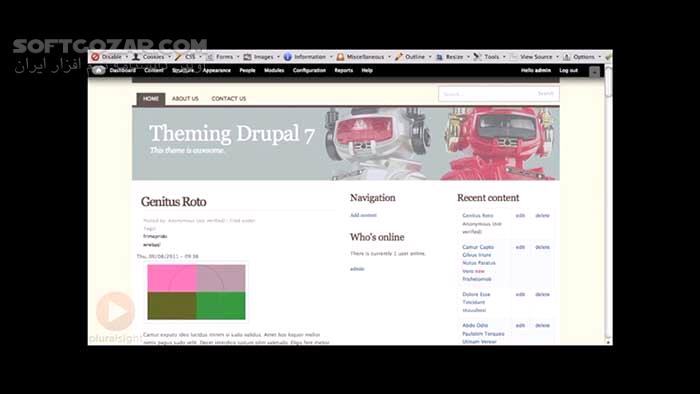Open Genitus Roto in Recent content
This screenshot has height=394, width=700.
(478, 216)
